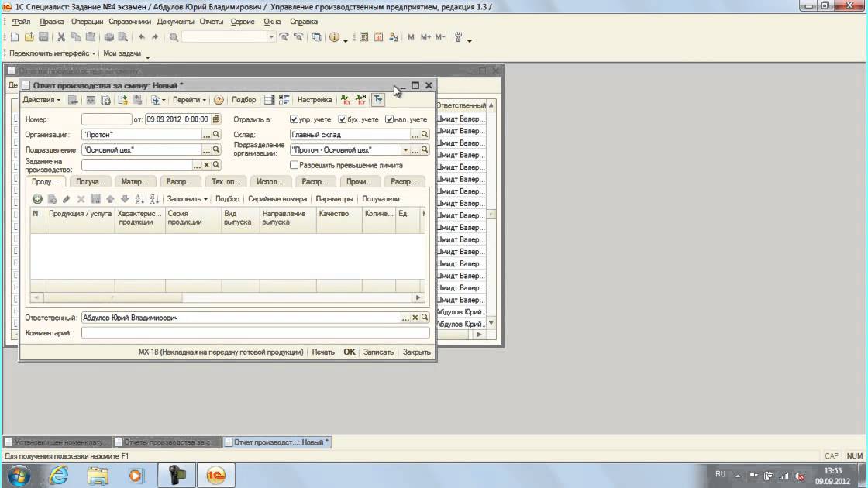Click the clear X next to Ответственный field

click(415, 318)
